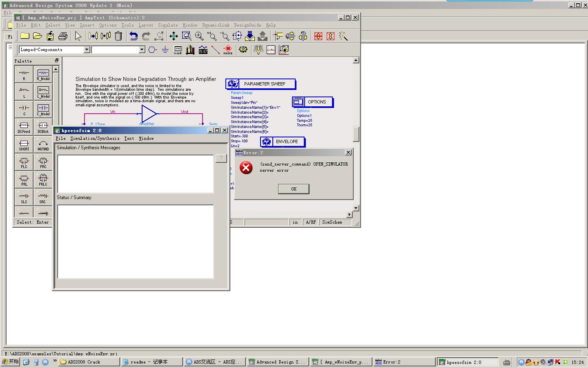Place a resistor R from the palette
This screenshot has height=368, width=588.
tap(24, 74)
